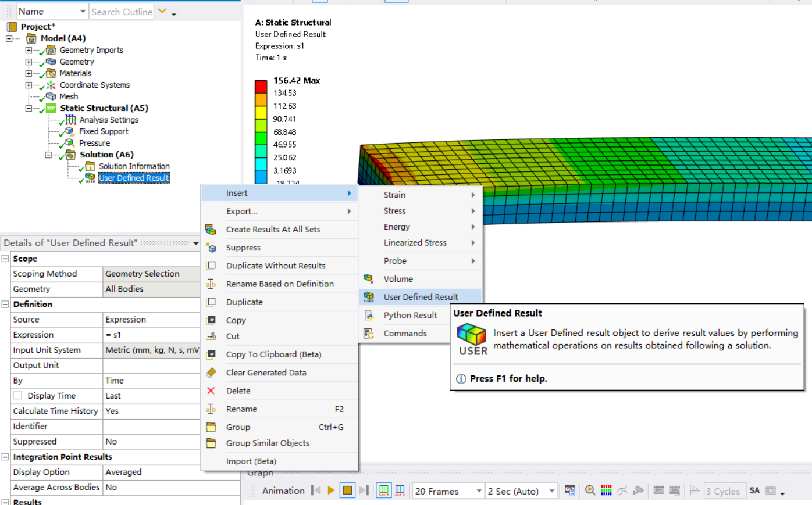This screenshot has width=812, height=505.
Task: Click the Expression value field '= s1'
Action: tap(151, 335)
